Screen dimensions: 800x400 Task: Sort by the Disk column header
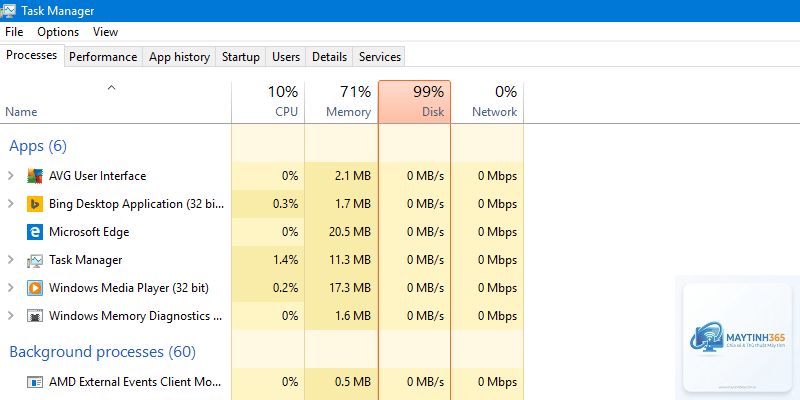click(414, 102)
